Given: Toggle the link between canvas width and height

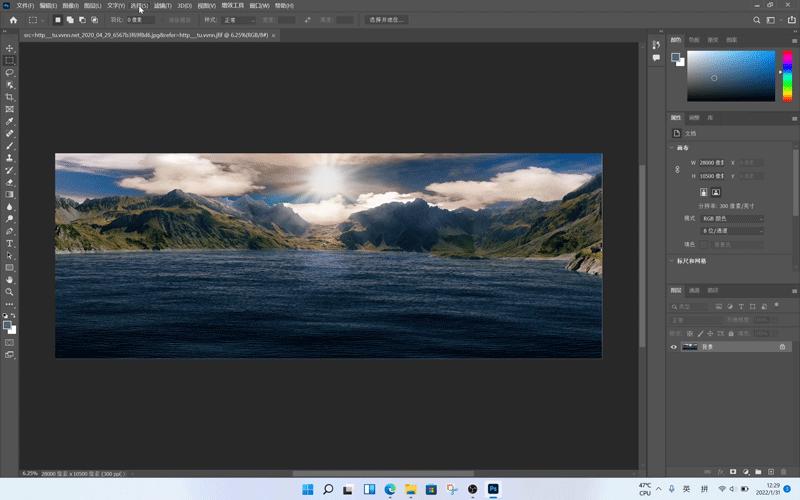Looking at the screenshot, I should pos(678,169).
